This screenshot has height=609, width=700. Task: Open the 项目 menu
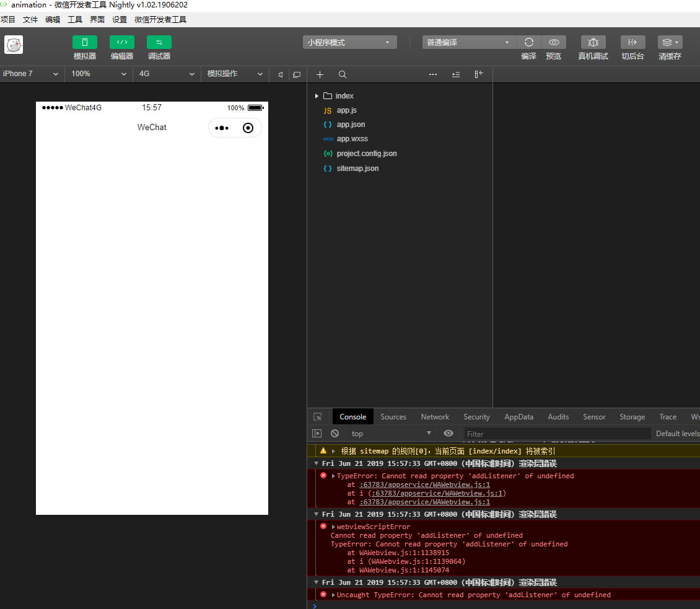point(7,20)
